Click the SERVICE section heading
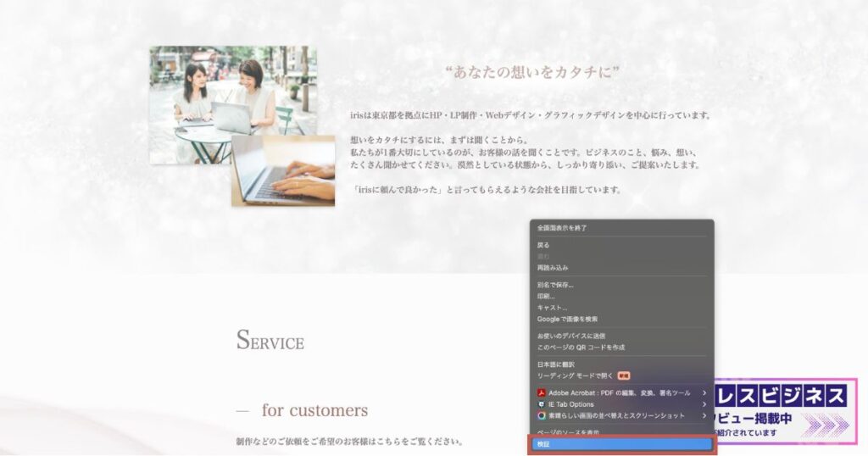The image size is (868, 456). click(x=270, y=341)
